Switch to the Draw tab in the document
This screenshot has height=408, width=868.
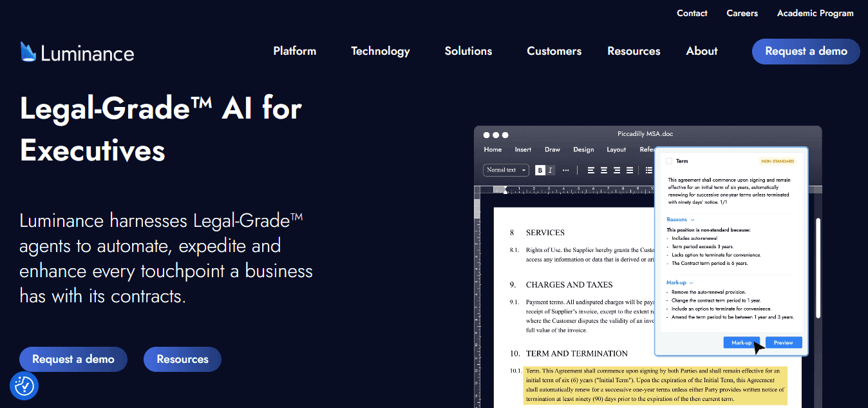552,150
